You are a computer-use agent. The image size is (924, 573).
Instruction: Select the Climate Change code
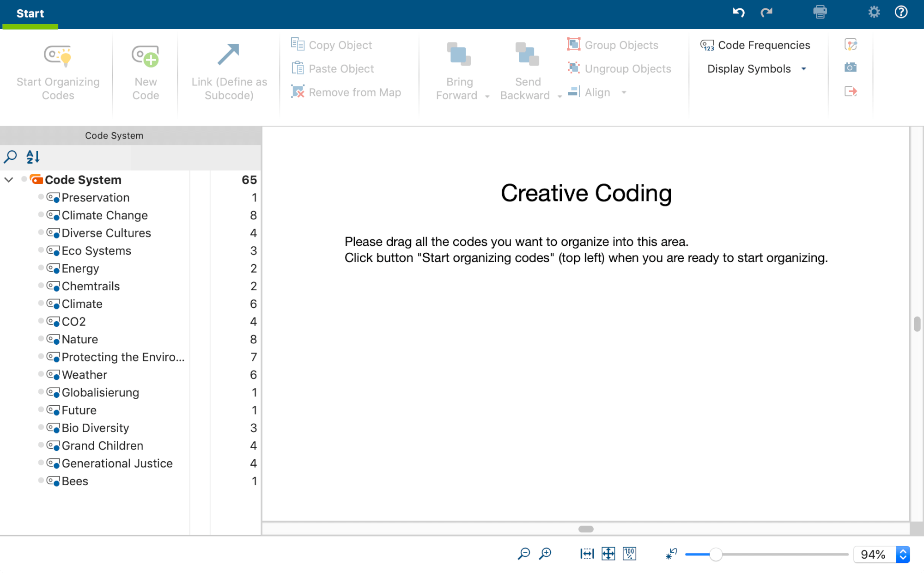click(104, 215)
